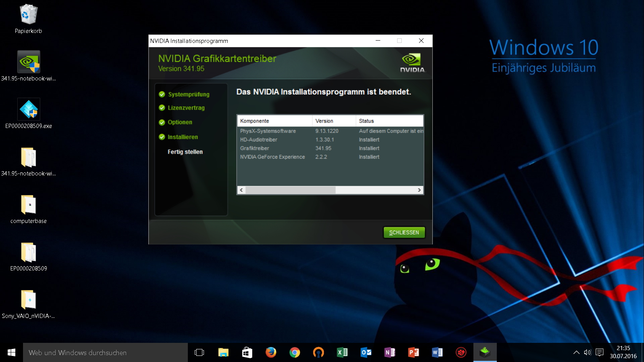Launch PowerPoint from the taskbar
This screenshot has height=362, width=644.
pos(413,352)
